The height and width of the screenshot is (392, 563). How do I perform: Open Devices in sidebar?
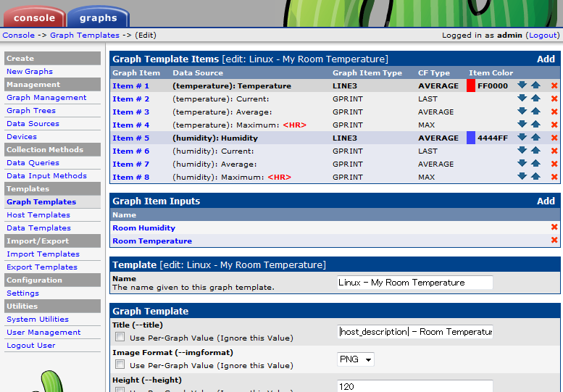click(22, 136)
